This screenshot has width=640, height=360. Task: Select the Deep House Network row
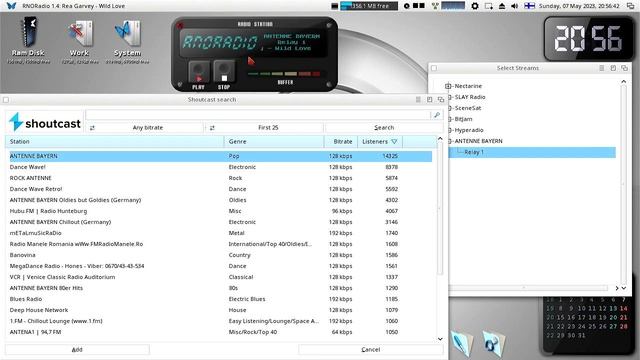[x=221, y=310]
